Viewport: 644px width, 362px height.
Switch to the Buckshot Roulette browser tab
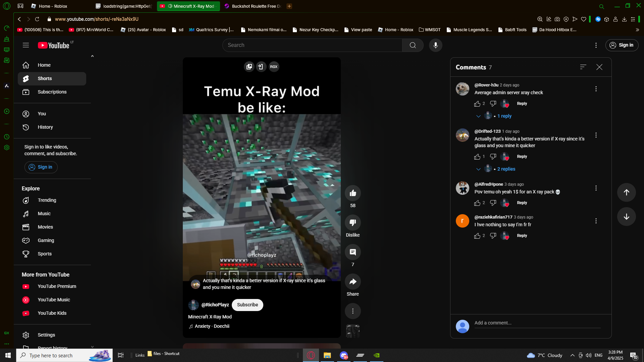click(253, 6)
